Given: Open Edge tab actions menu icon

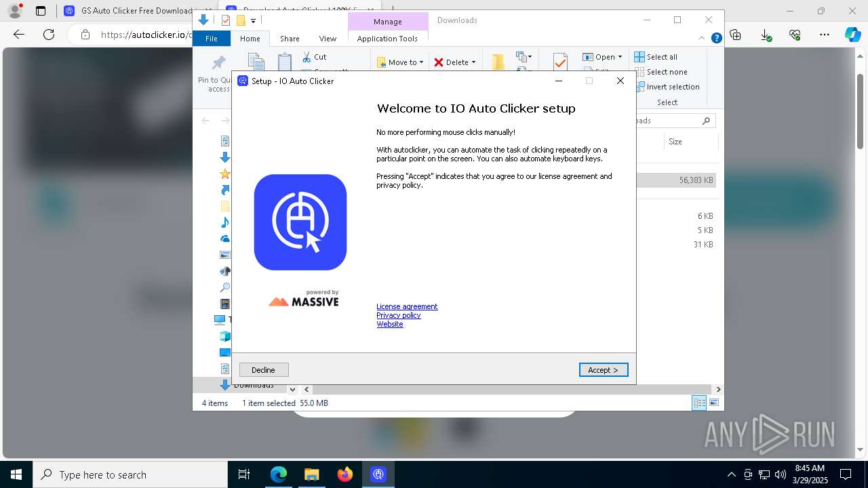Looking at the screenshot, I should pos(41,11).
